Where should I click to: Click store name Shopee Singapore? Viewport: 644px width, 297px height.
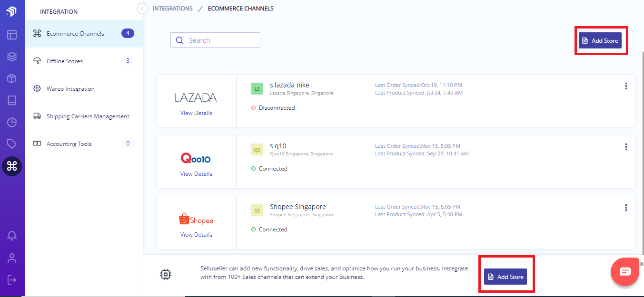click(x=298, y=207)
